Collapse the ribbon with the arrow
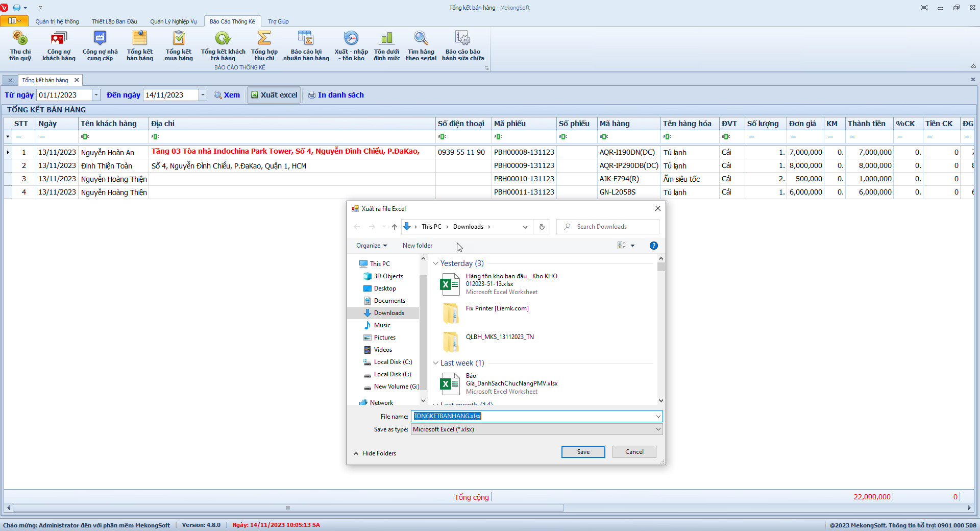The image size is (980, 531). tap(973, 66)
